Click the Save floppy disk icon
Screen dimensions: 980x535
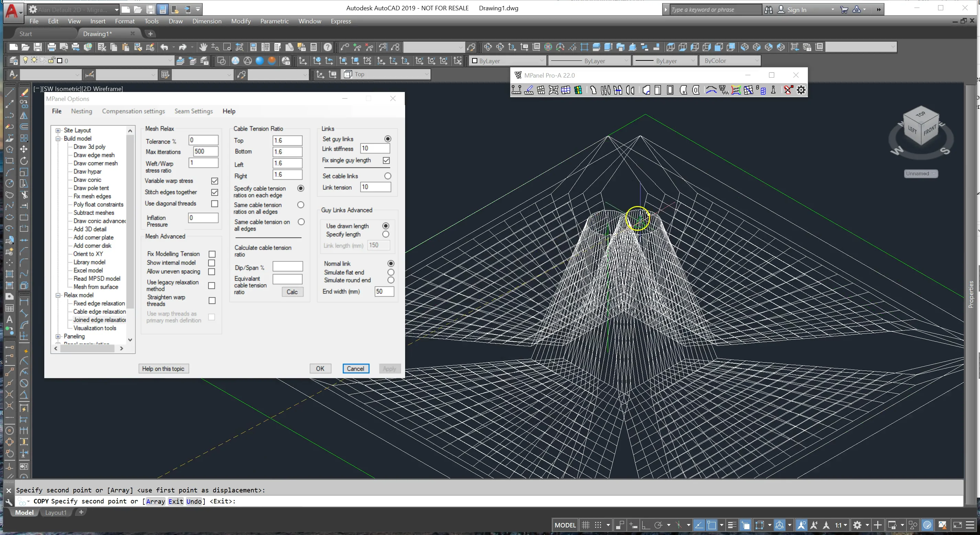[x=38, y=47]
